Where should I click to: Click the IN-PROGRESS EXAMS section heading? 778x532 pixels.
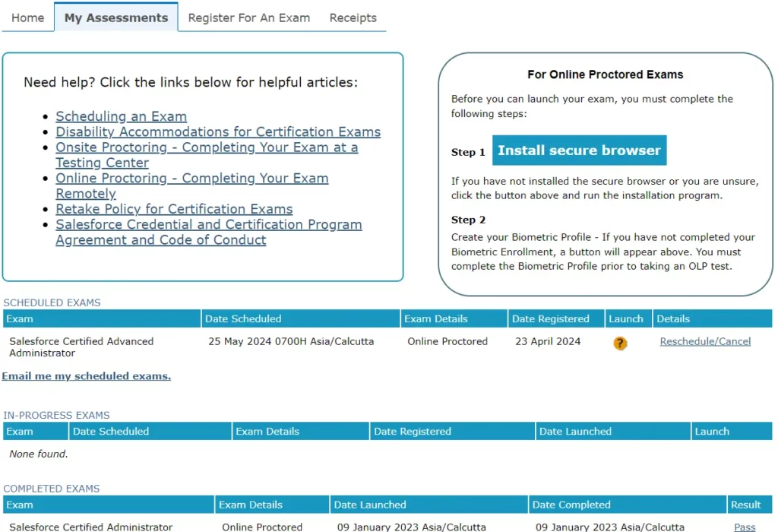[x=56, y=415]
